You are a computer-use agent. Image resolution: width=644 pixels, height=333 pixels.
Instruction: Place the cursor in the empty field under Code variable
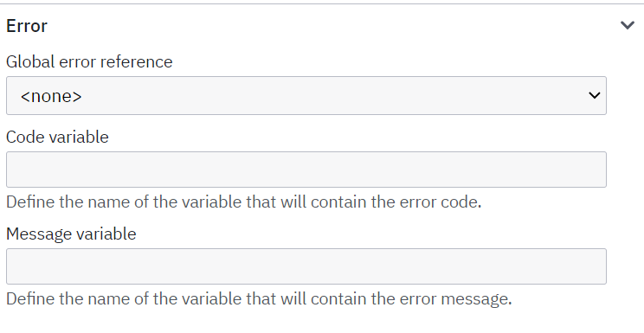point(306,170)
